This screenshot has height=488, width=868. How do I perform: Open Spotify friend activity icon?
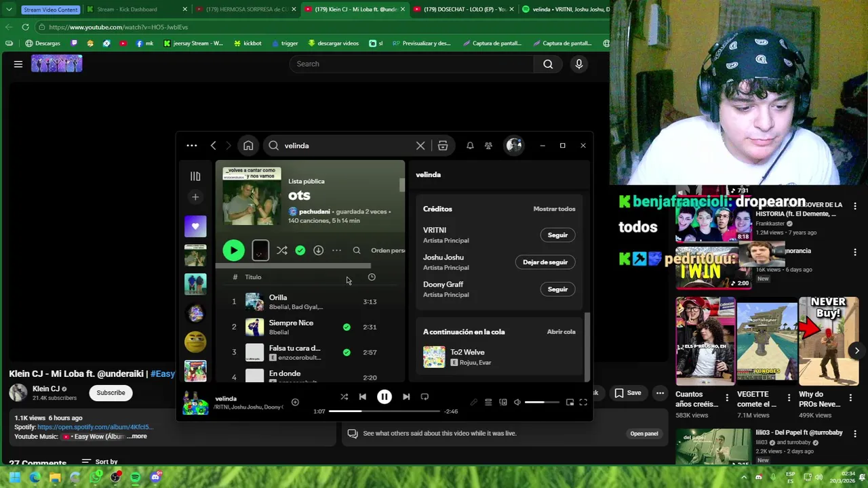(x=488, y=146)
